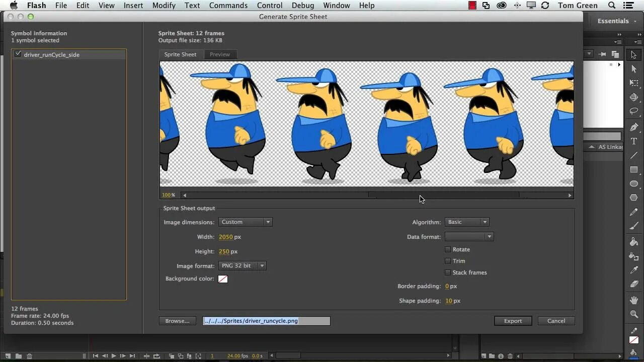The width and height of the screenshot is (644, 362).
Task: Open the Commands menu
Action: 228,6
